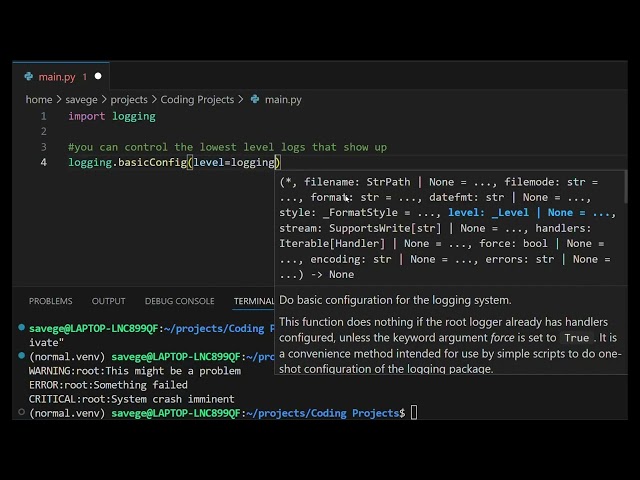Click 'Do basic configuration for the logging system' text
The image size is (640, 480).
click(x=395, y=300)
